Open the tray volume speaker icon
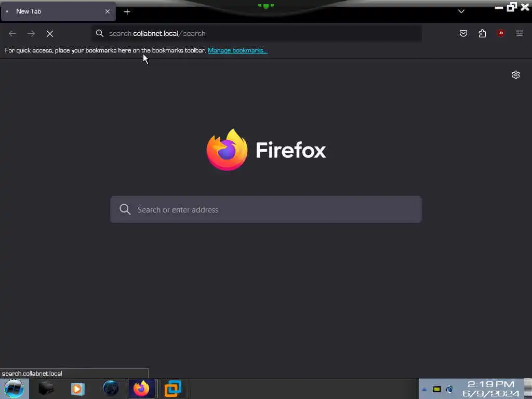Viewport: 532px width, 399px height. point(449,389)
